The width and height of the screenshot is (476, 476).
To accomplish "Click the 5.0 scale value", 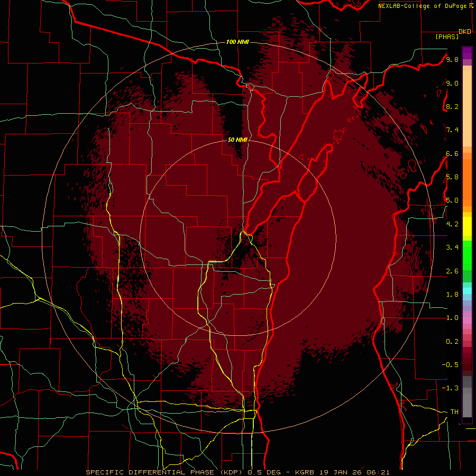I will pos(452,200).
